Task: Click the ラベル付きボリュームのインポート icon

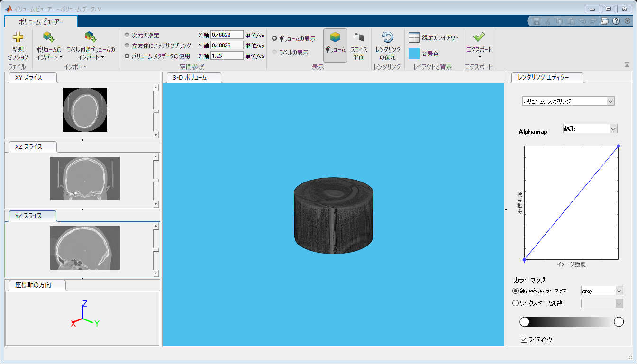Action: point(91,37)
